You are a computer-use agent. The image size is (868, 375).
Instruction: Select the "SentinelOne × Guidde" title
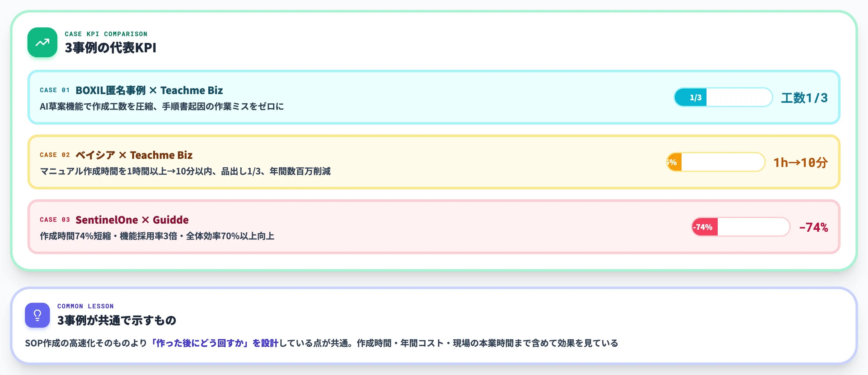132,220
